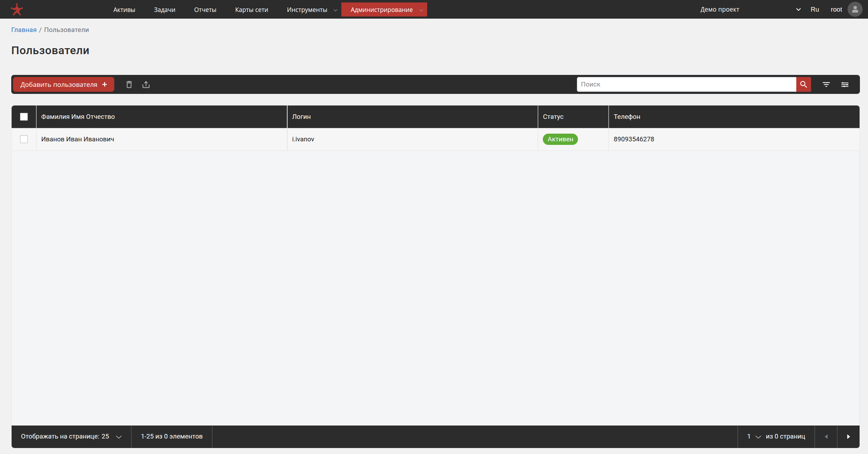The image size is (868, 454).
Task: Open page number 1 dropdown
Action: pyautogui.click(x=753, y=436)
